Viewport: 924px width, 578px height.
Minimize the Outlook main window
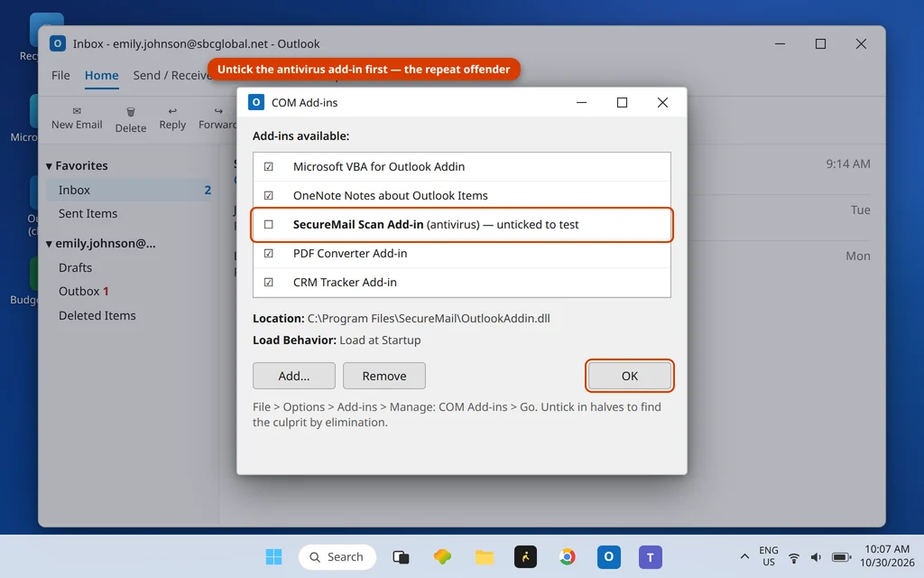point(780,43)
